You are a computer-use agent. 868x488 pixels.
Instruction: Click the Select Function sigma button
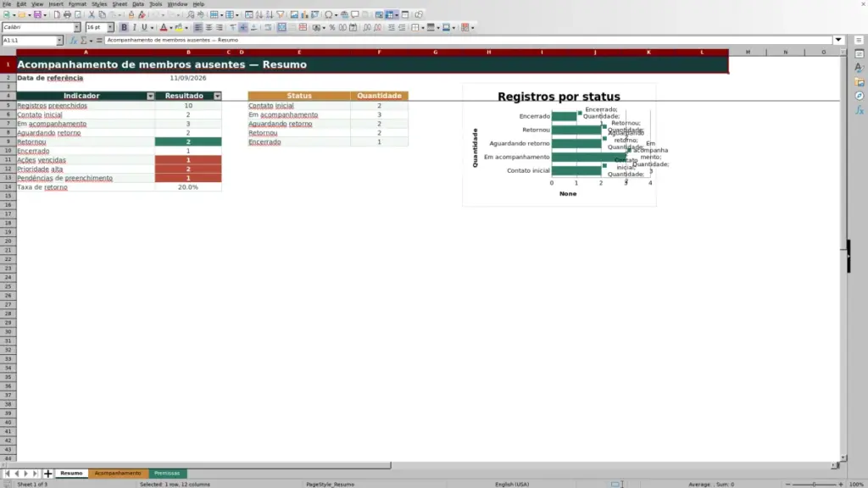click(x=84, y=40)
